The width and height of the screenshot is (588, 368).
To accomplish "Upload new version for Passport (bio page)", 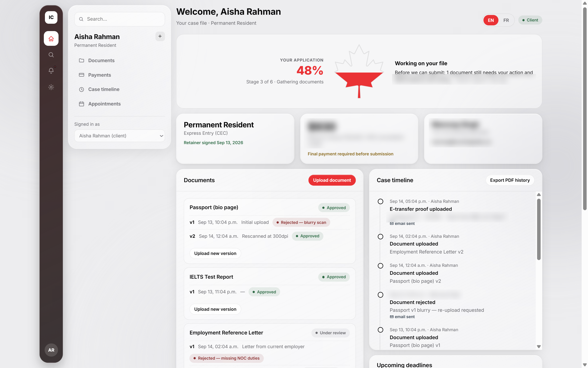I will pos(215,253).
